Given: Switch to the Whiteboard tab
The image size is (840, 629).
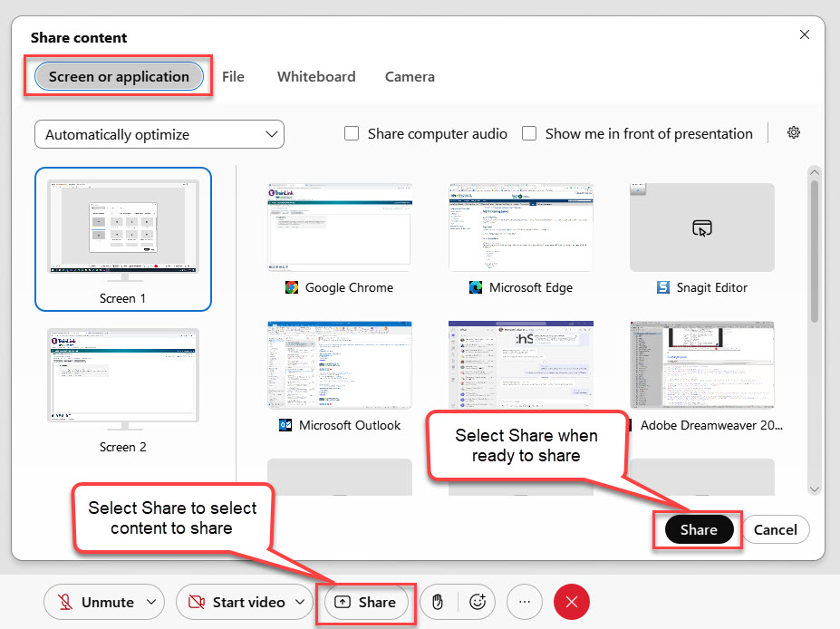Looking at the screenshot, I should click(316, 77).
